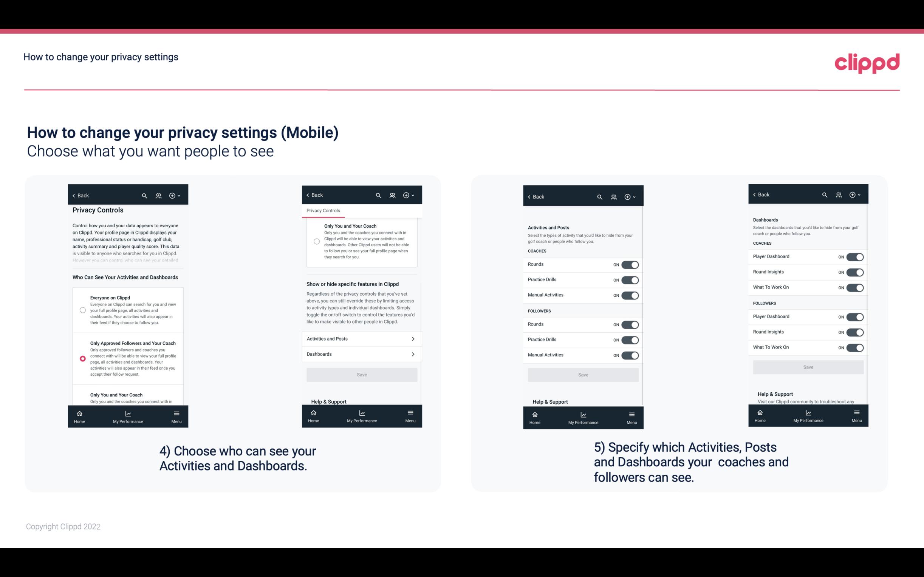
Task: Click the back arrow icon top left
Action: [x=74, y=195]
